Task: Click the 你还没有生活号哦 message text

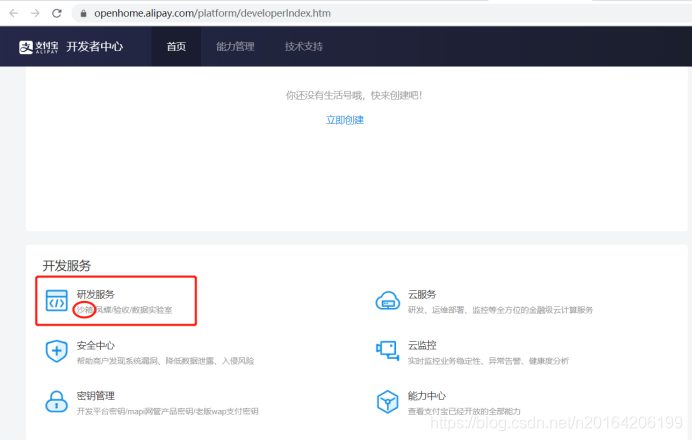Action: [x=354, y=95]
